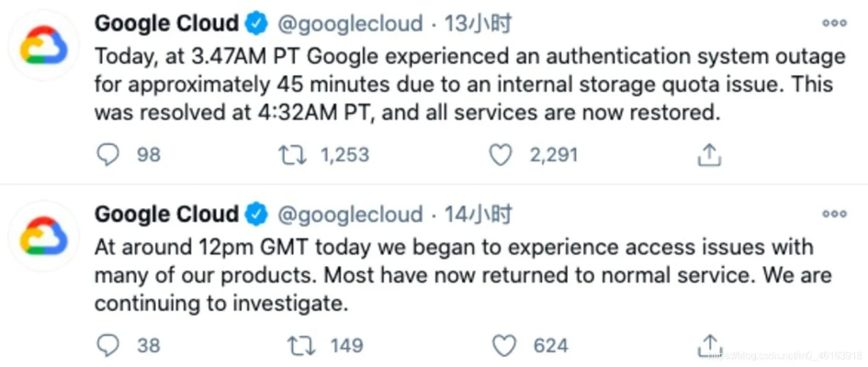868x367 pixels.
Task: Share the 12pm GMT access issues tweet
Action: pos(708,345)
